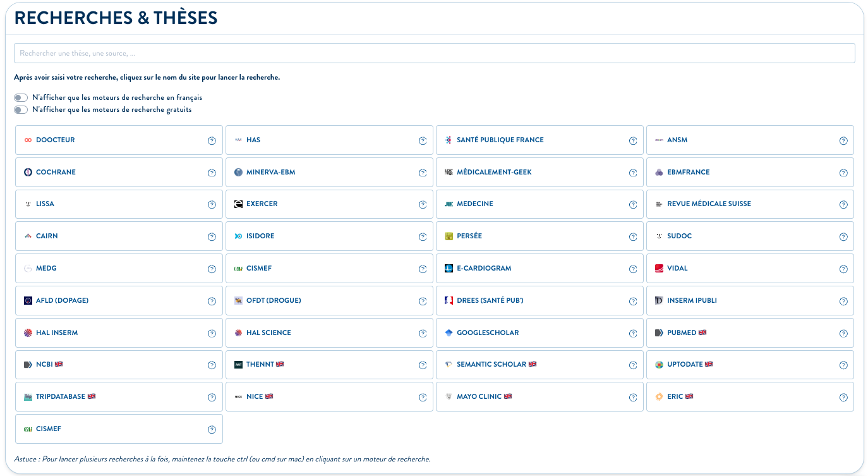The height and width of the screenshot is (476, 868).
Task: Select the OFDT (Drogue) search engine
Action: [x=274, y=301]
